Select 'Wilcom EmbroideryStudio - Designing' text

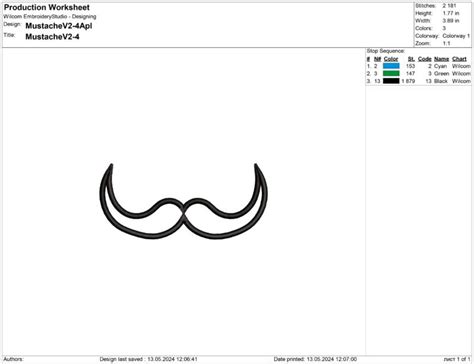[50, 16]
